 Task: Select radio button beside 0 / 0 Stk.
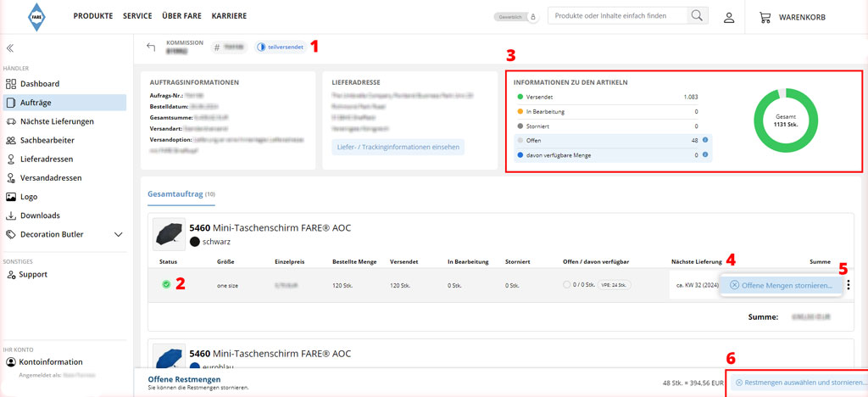565,284
